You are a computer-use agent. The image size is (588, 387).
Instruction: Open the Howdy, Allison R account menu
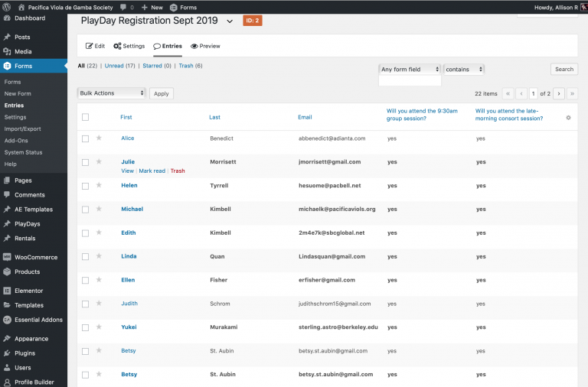[x=560, y=7]
